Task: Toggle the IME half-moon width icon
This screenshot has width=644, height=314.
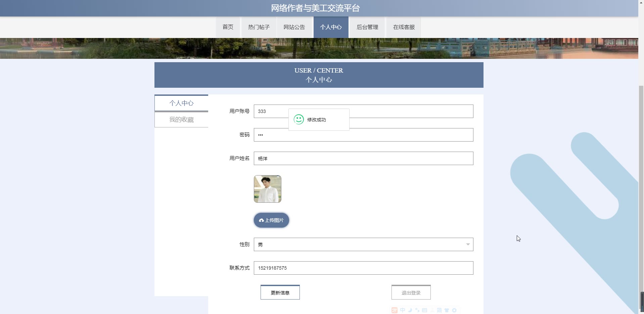Action: (x=410, y=310)
